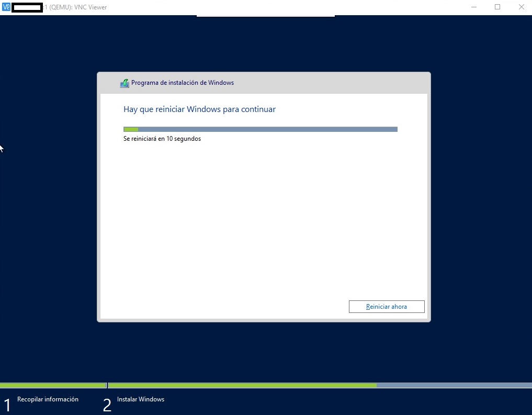Close the VNC Viewer window
Viewport: 532px width, 415px height.
[521, 7]
